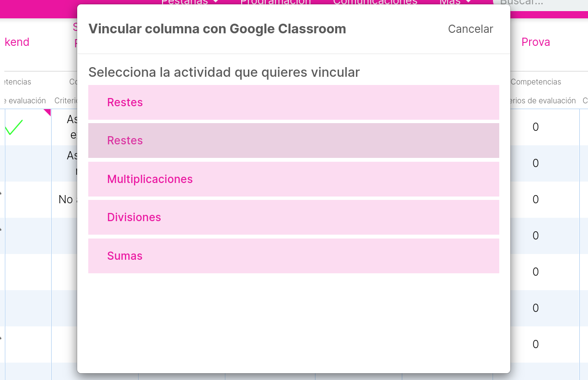Click the dialog title Vincular columna con Google Classroom

click(217, 29)
